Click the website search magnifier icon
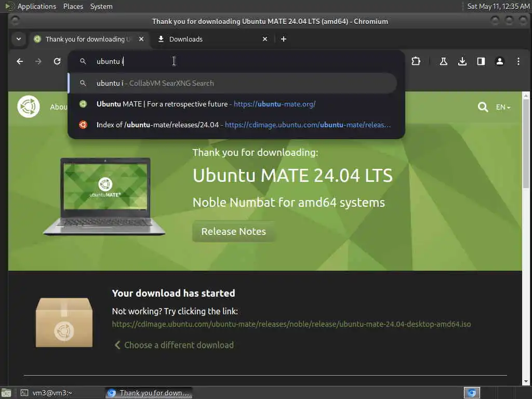This screenshot has height=399, width=532. click(x=483, y=107)
